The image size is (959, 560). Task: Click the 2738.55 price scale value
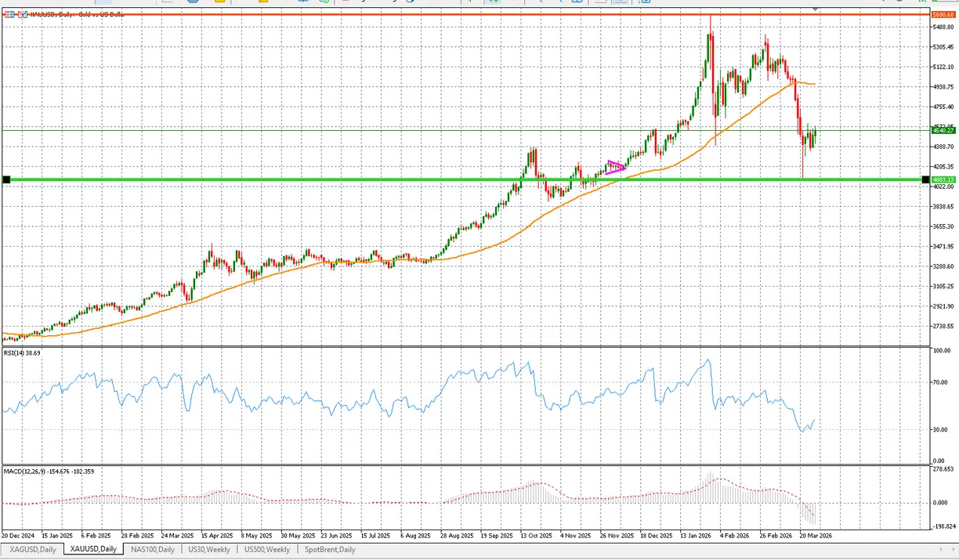point(943,327)
